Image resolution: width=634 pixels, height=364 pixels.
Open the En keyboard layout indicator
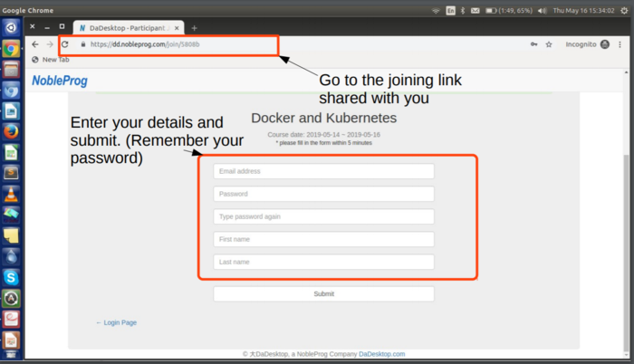click(450, 11)
